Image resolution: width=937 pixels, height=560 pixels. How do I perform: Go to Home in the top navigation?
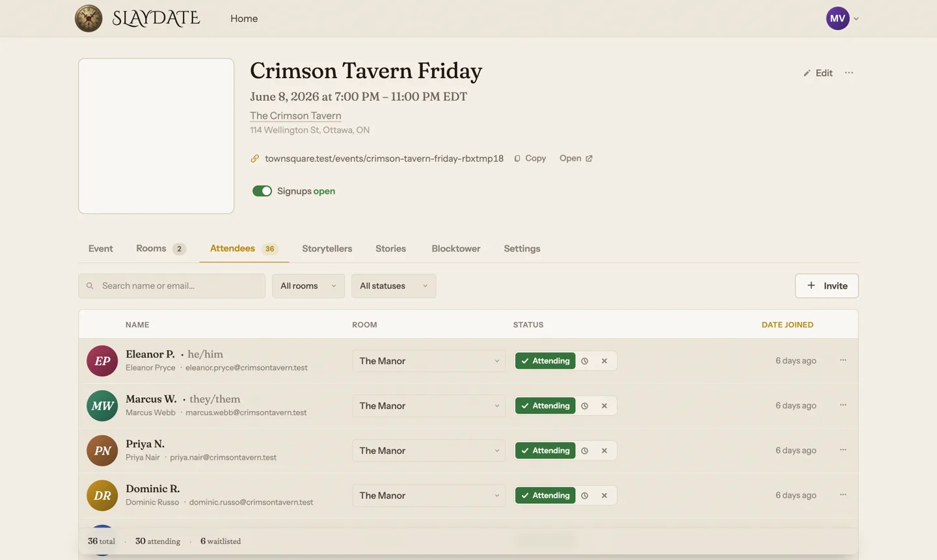pos(244,19)
